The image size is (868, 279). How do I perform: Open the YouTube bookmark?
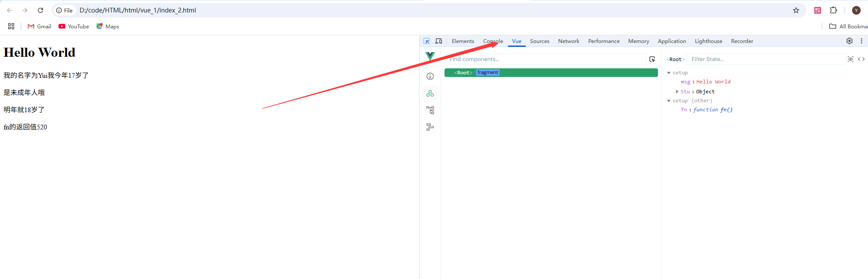tap(74, 26)
